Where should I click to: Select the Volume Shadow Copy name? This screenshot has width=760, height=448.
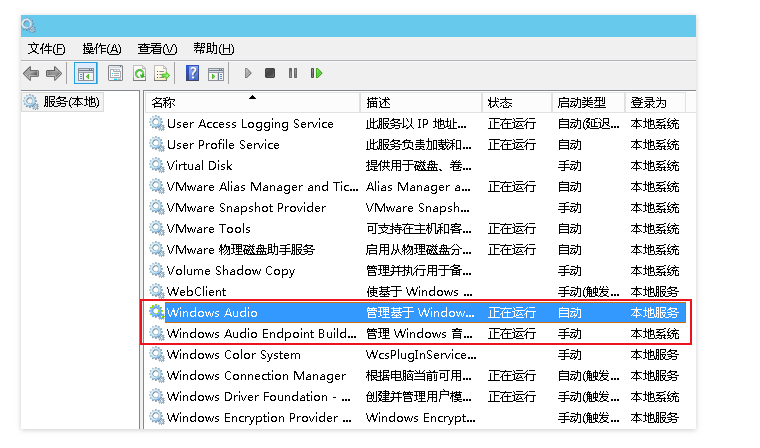231,271
